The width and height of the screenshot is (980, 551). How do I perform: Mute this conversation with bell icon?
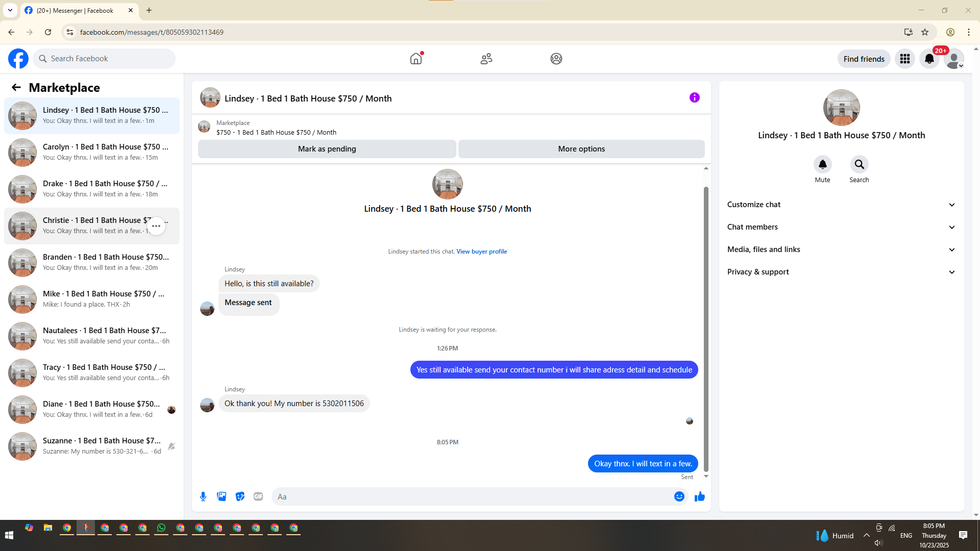tap(822, 164)
